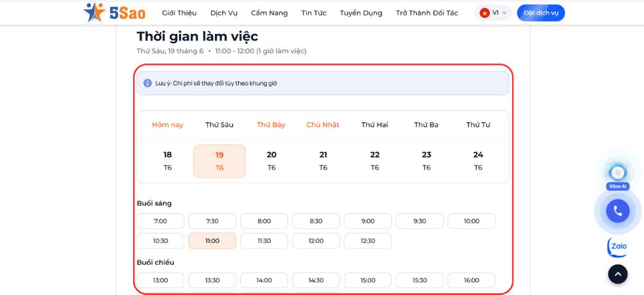Image resolution: width=644 pixels, height=295 pixels.
Task: Select date 24 Thứ Tư
Action: click(x=478, y=161)
